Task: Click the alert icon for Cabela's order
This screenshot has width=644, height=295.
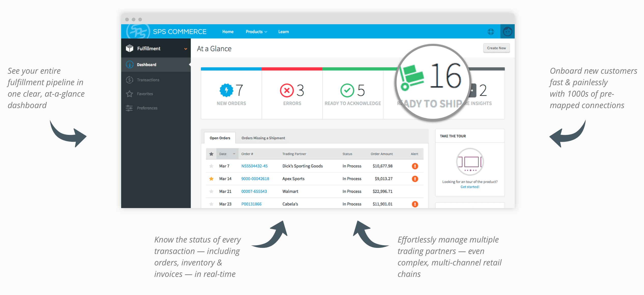Action: point(415,204)
